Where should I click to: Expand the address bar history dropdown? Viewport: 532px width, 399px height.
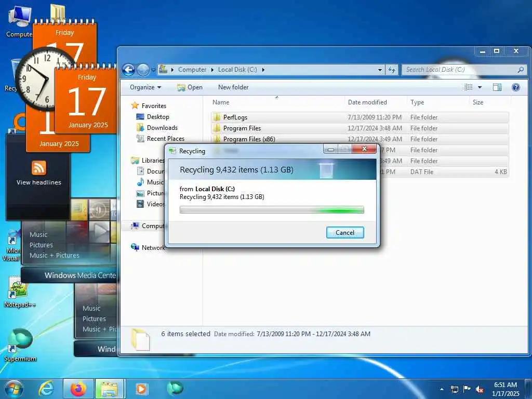(x=380, y=70)
